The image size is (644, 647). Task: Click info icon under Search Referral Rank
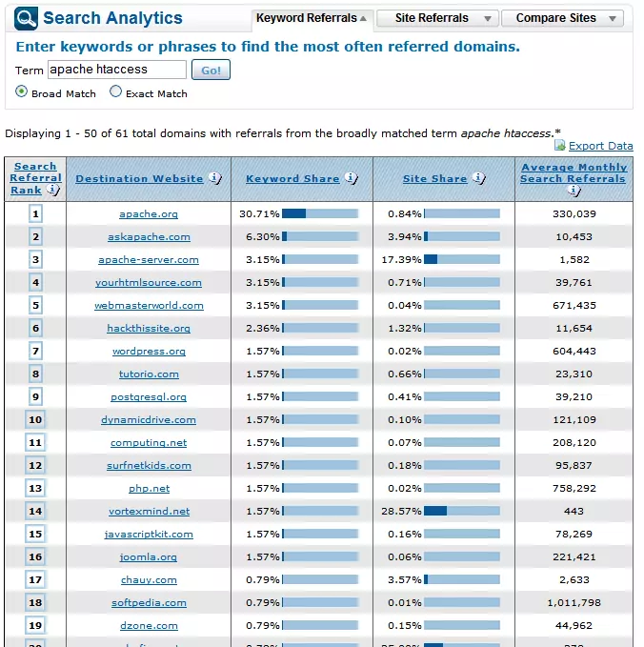click(52, 191)
